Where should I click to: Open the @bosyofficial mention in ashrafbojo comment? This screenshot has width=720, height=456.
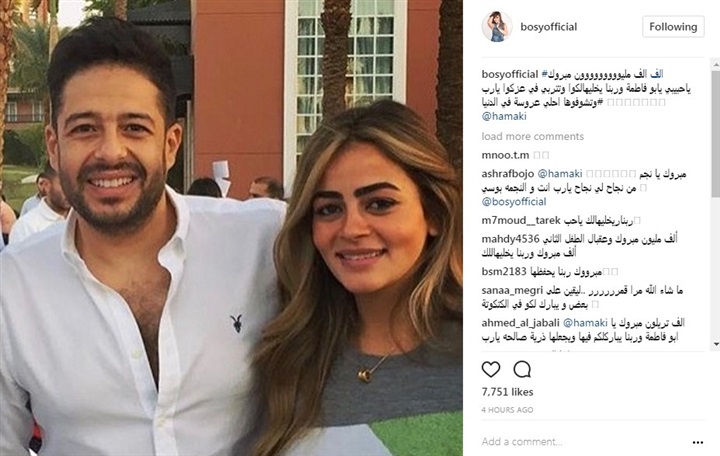(x=514, y=202)
